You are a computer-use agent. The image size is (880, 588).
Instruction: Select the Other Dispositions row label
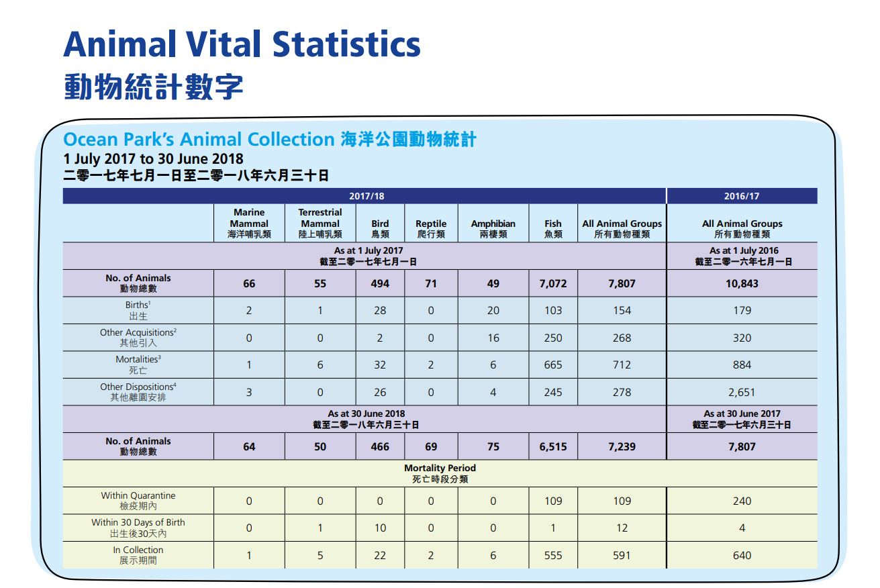pos(138,392)
